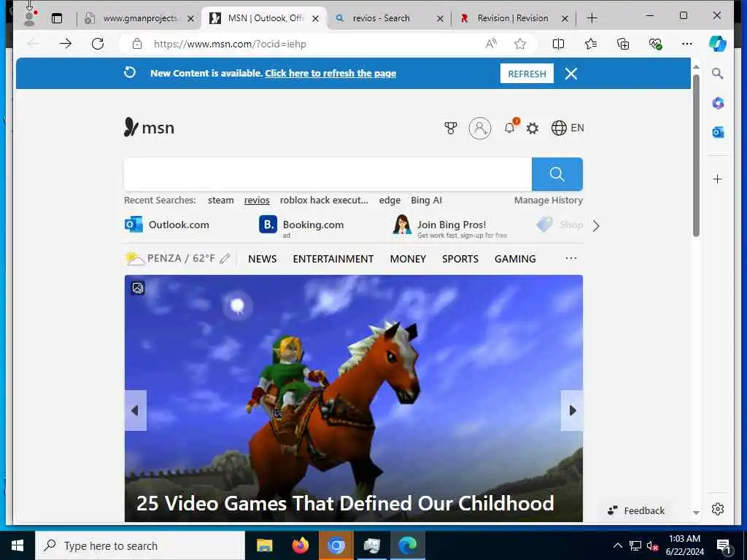Click REFRESH button in banner

point(527,74)
